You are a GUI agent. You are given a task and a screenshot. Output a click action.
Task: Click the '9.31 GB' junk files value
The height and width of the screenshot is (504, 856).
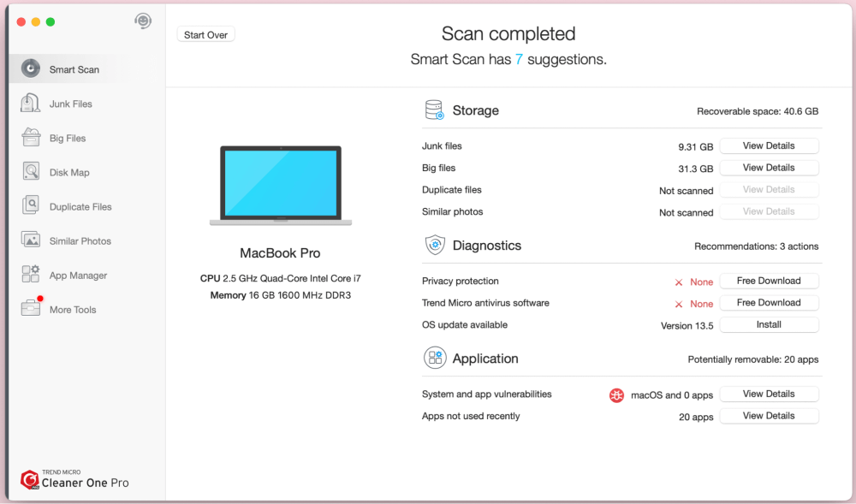tap(695, 146)
